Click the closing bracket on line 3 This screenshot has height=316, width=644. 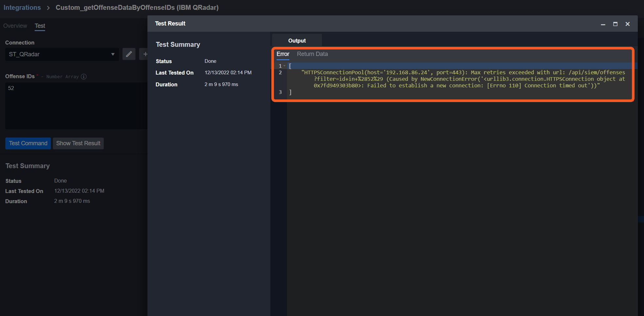(x=290, y=92)
